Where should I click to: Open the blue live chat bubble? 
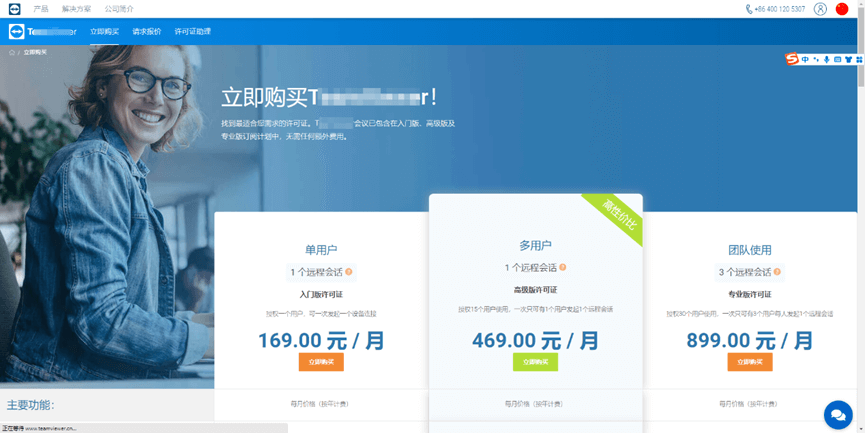(836, 413)
